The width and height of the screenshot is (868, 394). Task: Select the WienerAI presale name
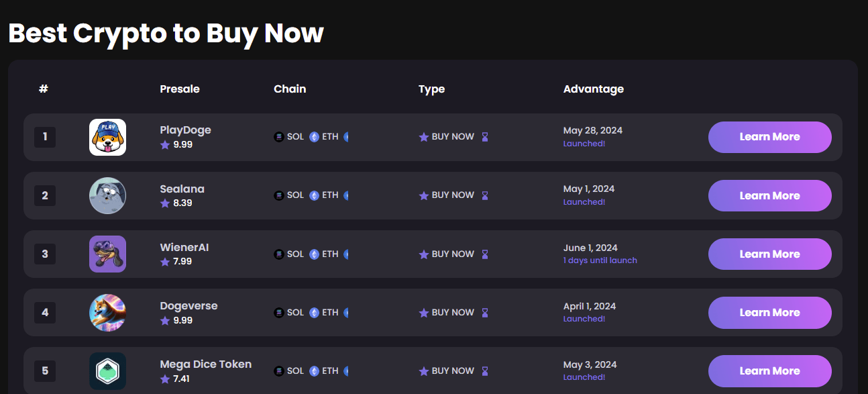pyautogui.click(x=184, y=248)
